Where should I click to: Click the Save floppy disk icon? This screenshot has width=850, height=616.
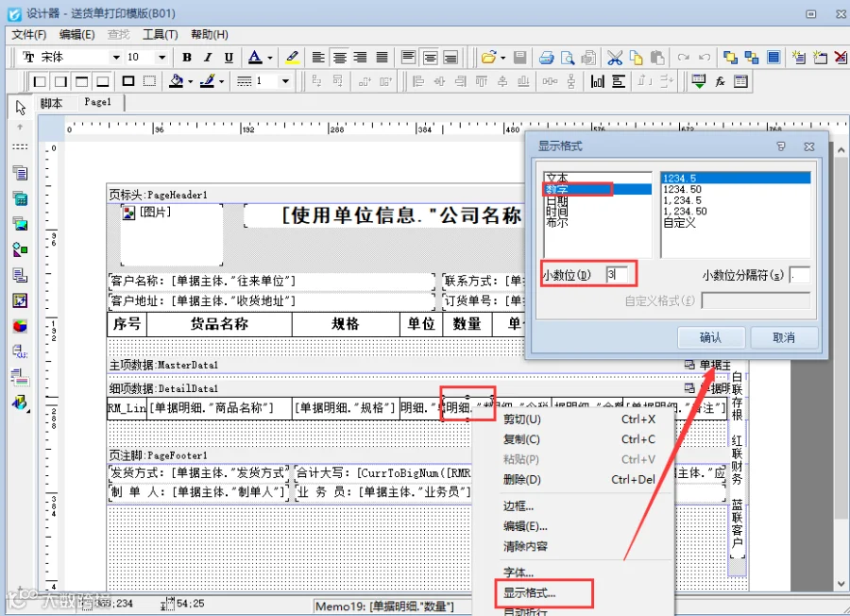tap(519, 58)
